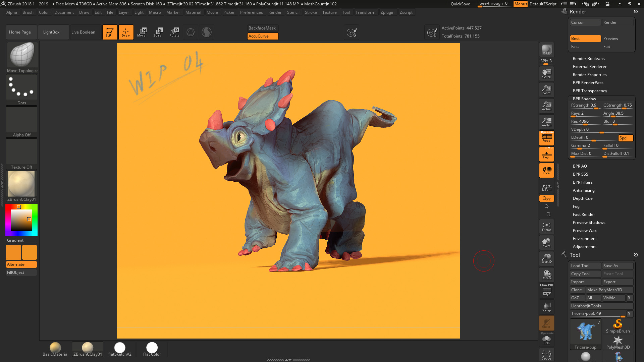Toggle XYZ rotation mode
The width and height of the screenshot is (644, 362).
(546, 198)
